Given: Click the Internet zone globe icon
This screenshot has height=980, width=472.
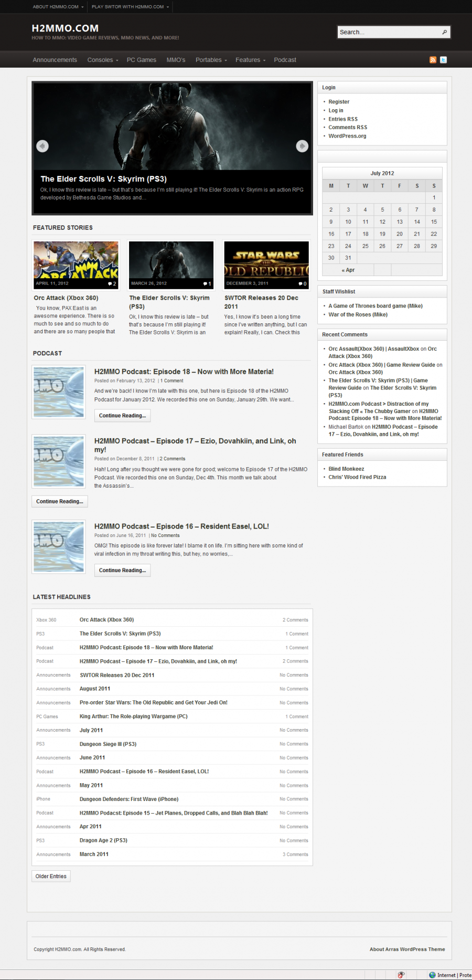Looking at the screenshot, I should point(432,975).
